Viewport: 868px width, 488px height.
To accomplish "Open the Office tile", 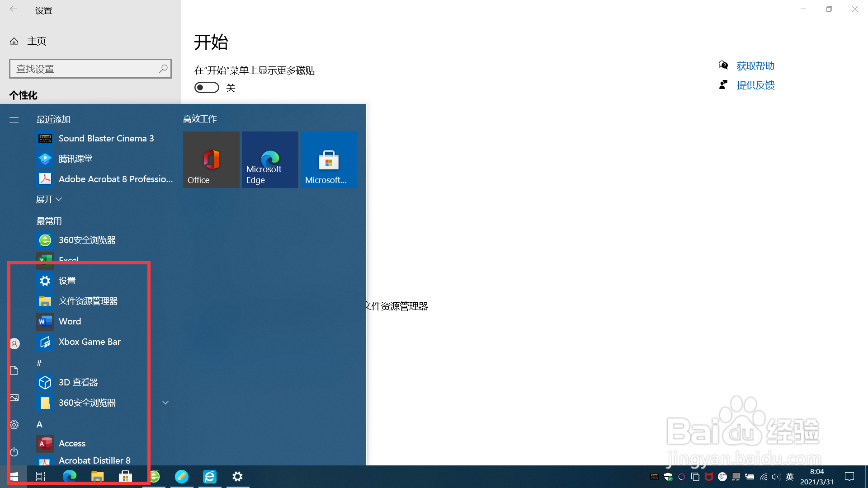I will [x=211, y=160].
